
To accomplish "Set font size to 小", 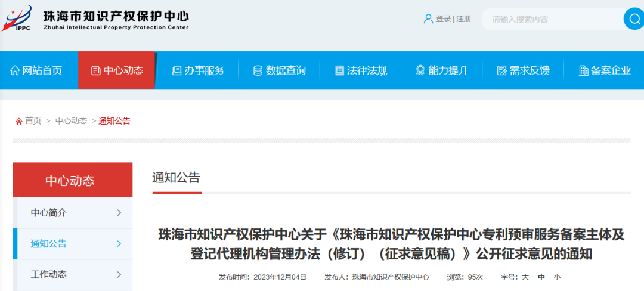I will [557, 277].
